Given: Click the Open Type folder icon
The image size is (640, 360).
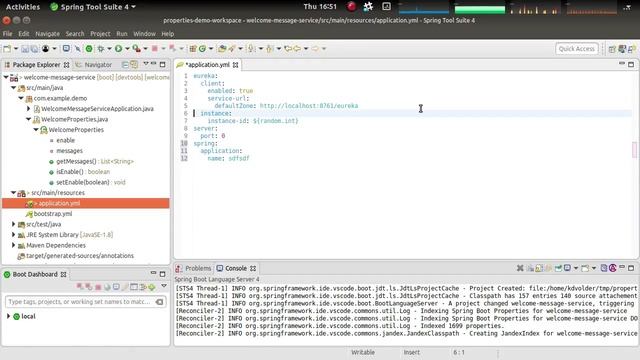Looking at the screenshot, I should click(222, 49).
